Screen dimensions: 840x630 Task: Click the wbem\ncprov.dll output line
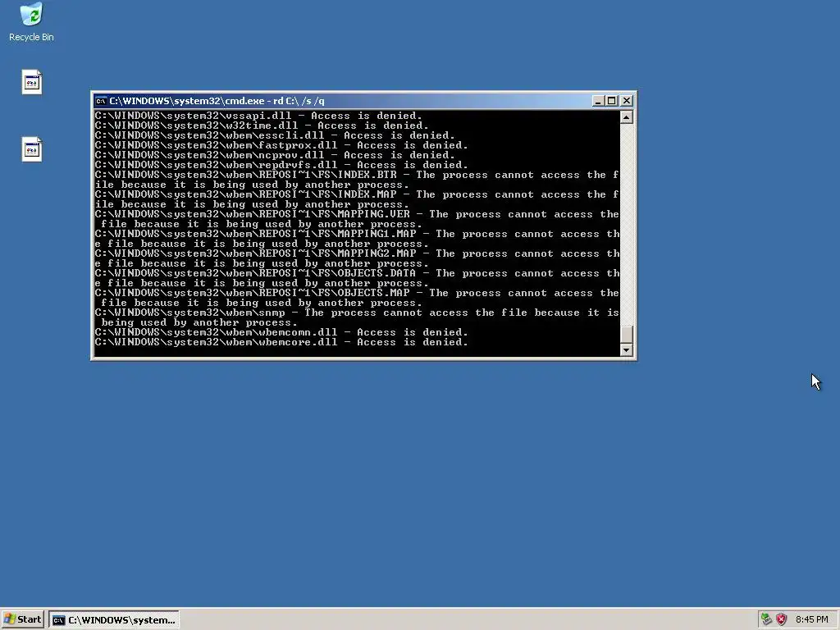click(275, 155)
